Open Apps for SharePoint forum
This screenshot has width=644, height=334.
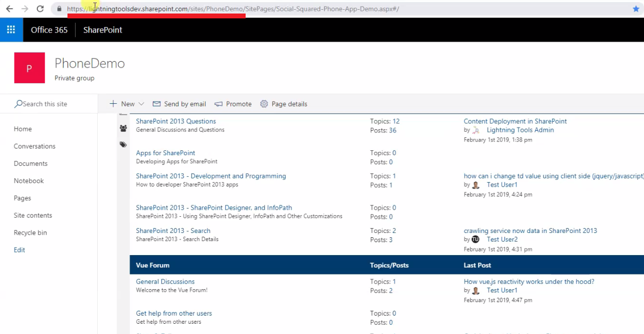point(166,153)
